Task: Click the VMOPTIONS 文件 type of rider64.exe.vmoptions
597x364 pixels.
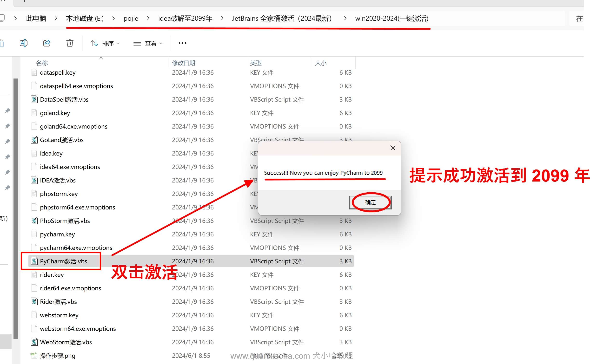Action: pyautogui.click(x=274, y=288)
